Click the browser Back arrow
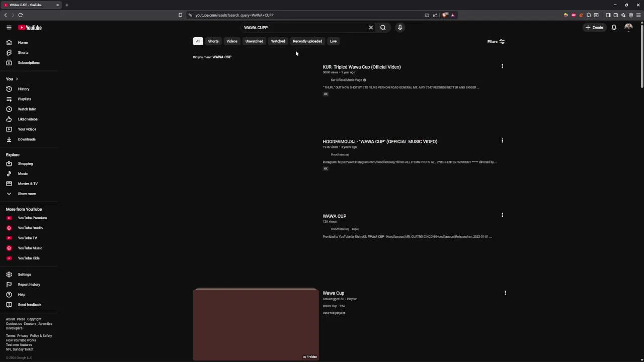This screenshot has width=644, height=362. point(6,15)
